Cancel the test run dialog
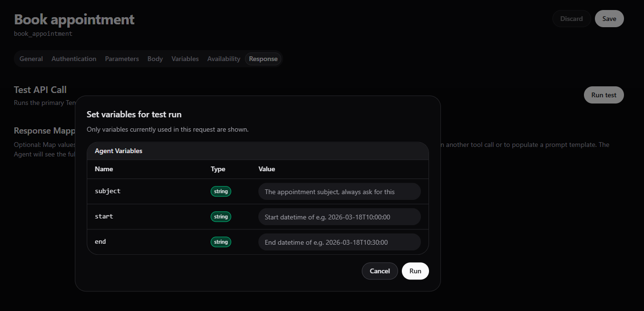 point(379,271)
